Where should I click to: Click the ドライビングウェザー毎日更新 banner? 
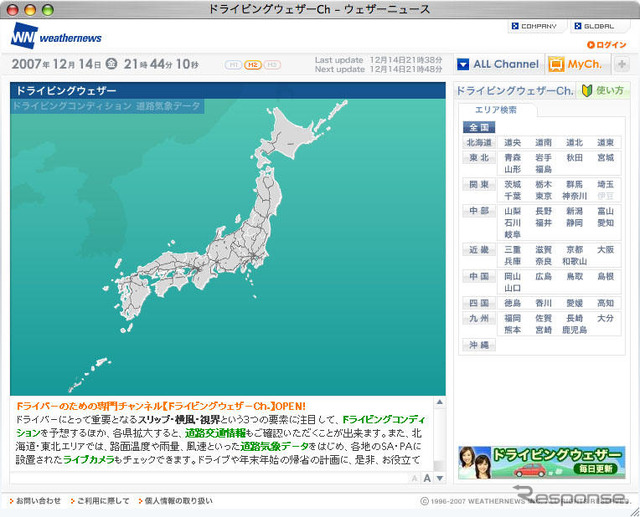(x=542, y=462)
